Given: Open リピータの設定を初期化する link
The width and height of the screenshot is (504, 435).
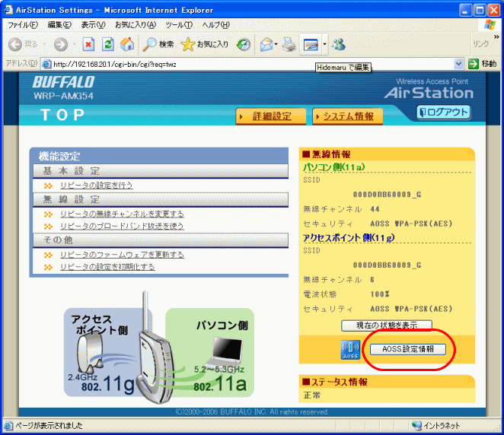Looking at the screenshot, I should point(107,267).
